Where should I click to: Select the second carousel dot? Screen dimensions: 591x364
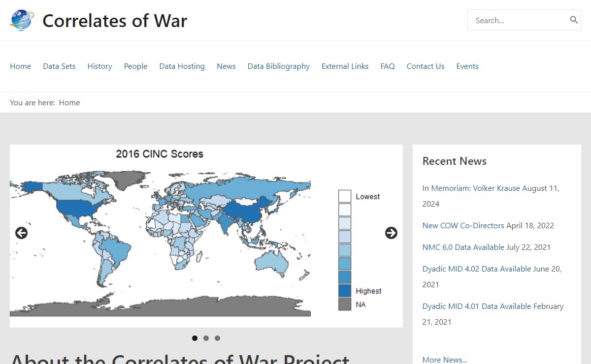pyautogui.click(x=206, y=338)
